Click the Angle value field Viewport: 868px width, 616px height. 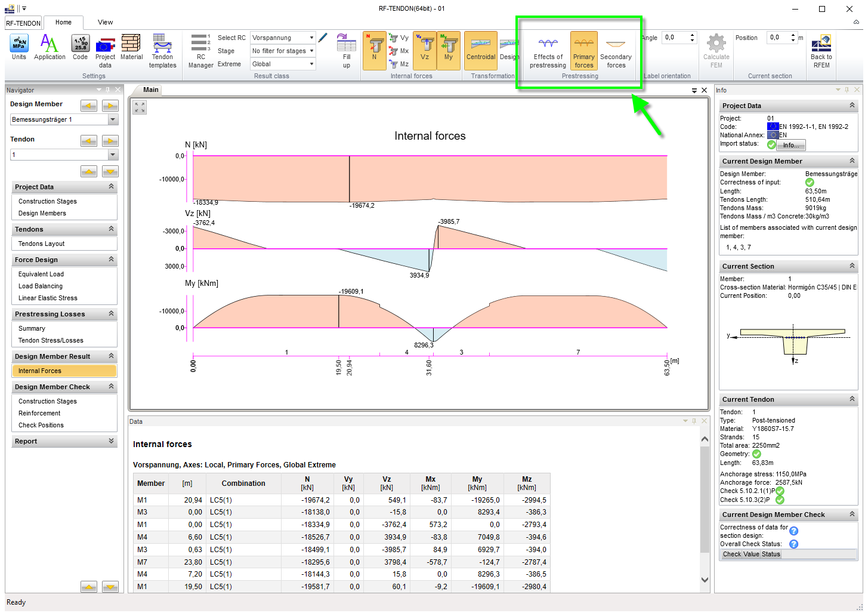[675, 38]
